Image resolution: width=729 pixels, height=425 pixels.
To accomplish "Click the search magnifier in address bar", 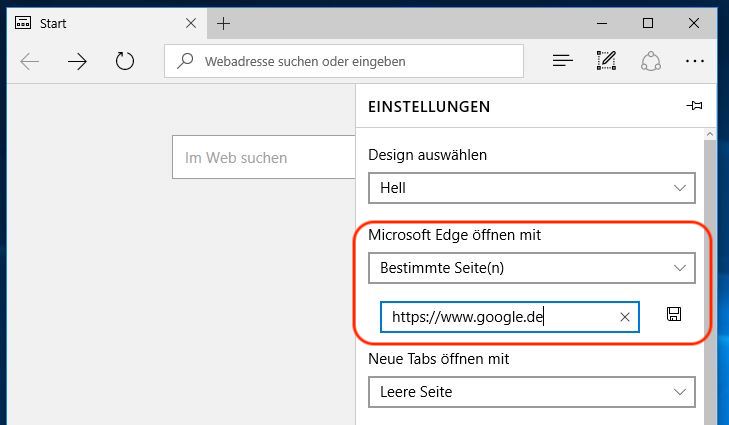I will pos(185,61).
